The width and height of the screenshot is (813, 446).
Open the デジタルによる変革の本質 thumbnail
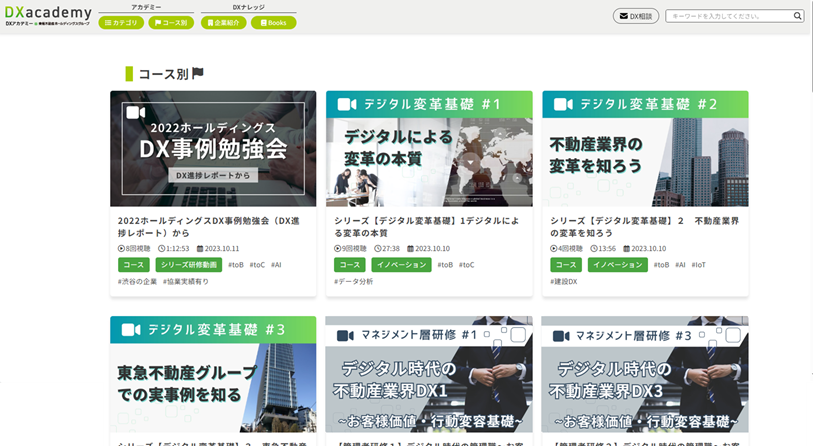click(x=429, y=149)
